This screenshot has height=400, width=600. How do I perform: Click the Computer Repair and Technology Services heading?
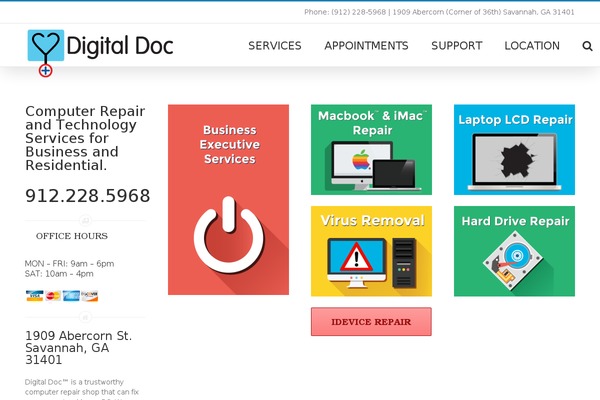click(x=85, y=138)
